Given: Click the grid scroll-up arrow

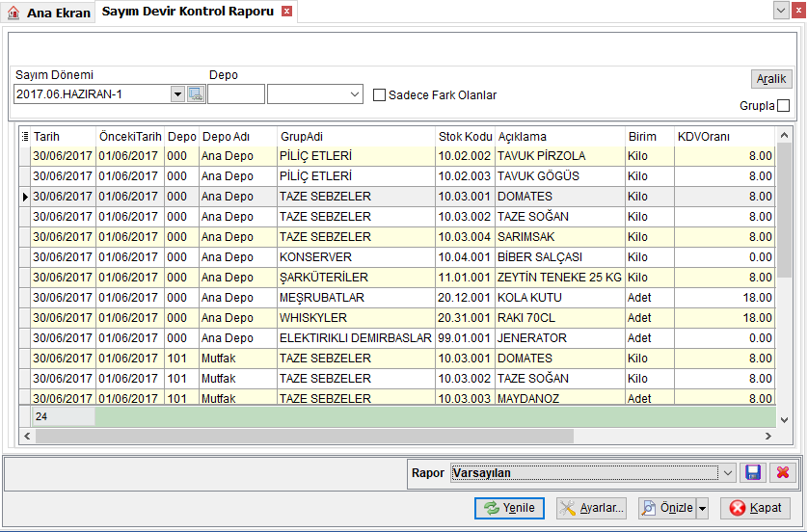Looking at the screenshot, I should [784, 135].
